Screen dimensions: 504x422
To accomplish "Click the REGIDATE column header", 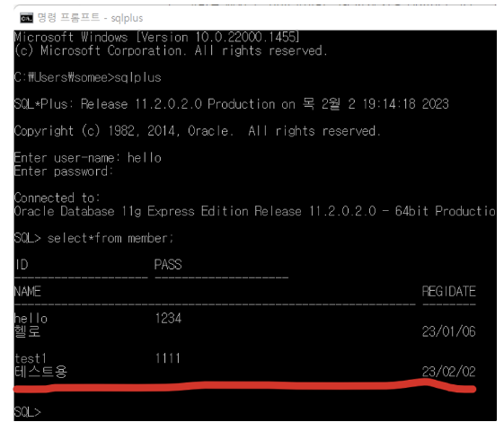I will click(x=448, y=292).
